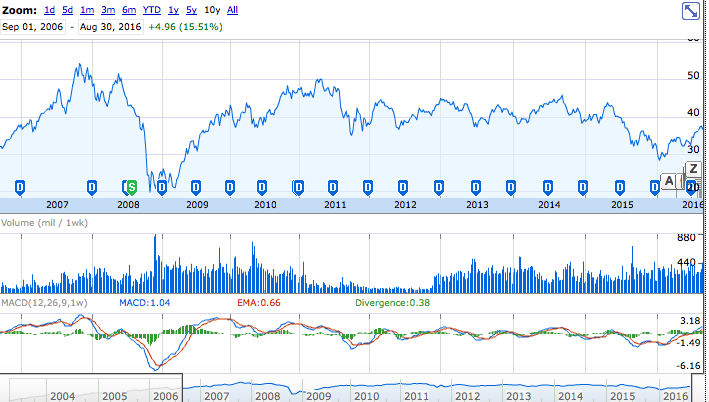This screenshot has width=709, height=402.
Task: Click the 2007 label on main chart axis
Action: (x=57, y=205)
